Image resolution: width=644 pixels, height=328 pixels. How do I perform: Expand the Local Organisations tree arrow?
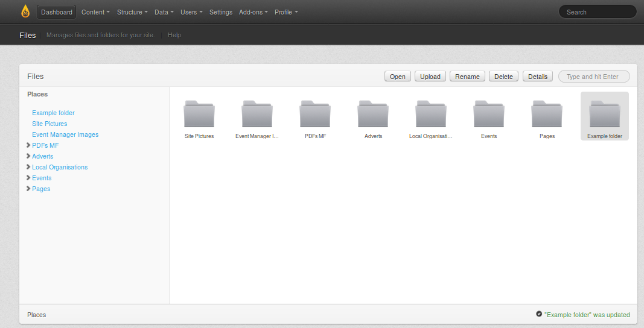coord(28,167)
